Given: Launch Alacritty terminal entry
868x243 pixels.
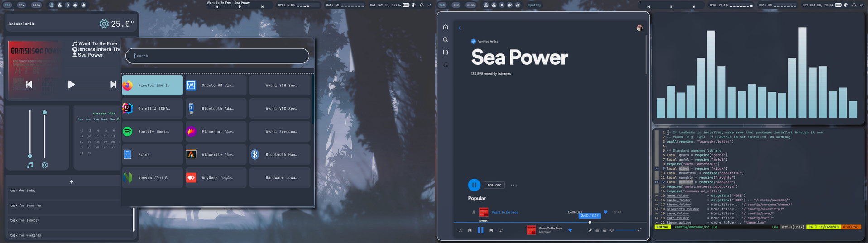Looking at the screenshot, I should pos(216,154).
